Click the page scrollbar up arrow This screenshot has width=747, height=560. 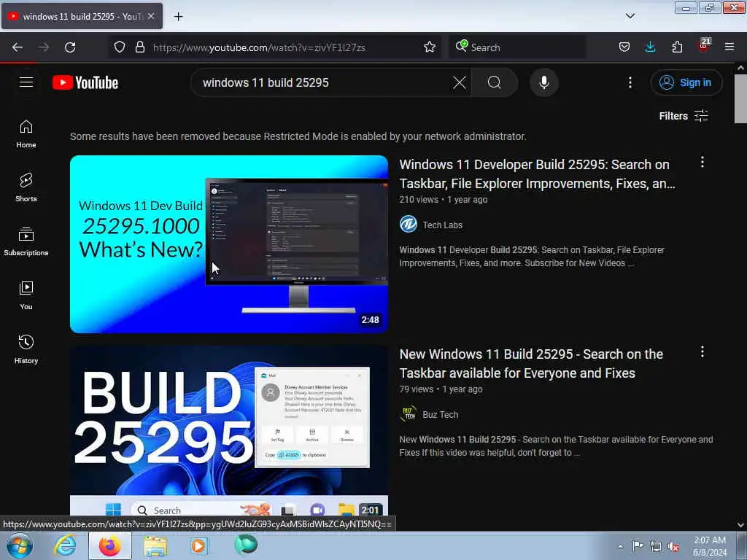pyautogui.click(x=740, y=68)
